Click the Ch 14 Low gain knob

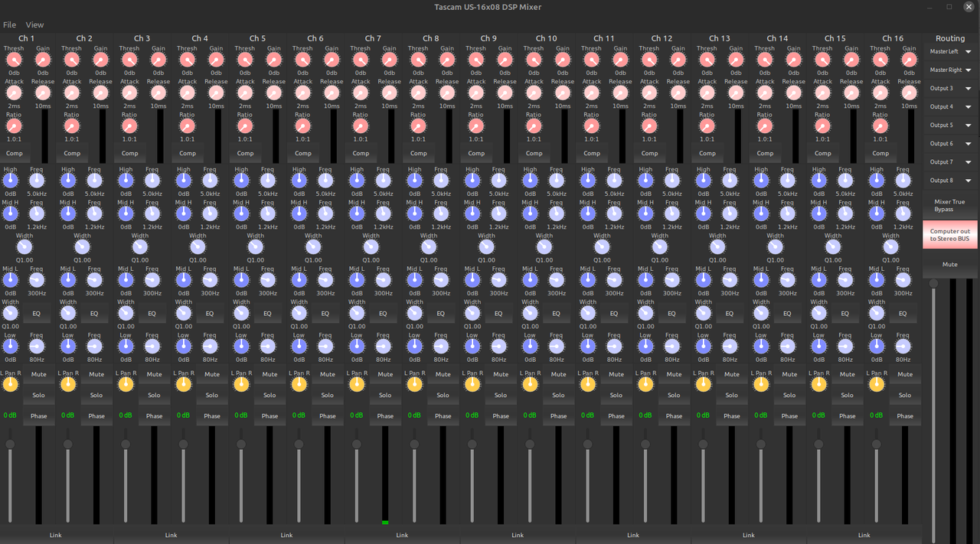pyautogui.click(x=761, y=346)
